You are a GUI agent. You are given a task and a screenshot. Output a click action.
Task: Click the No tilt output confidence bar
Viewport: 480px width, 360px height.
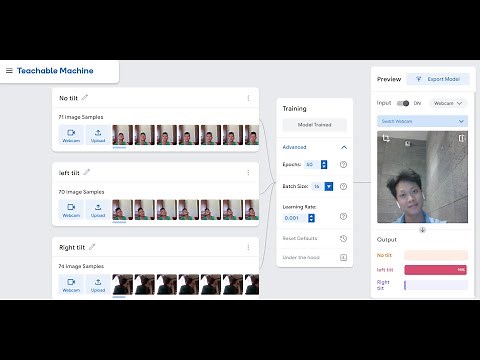tap(436, 255)
